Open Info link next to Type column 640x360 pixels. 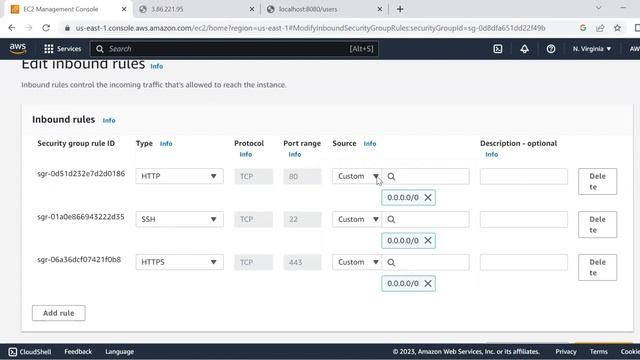166,144
